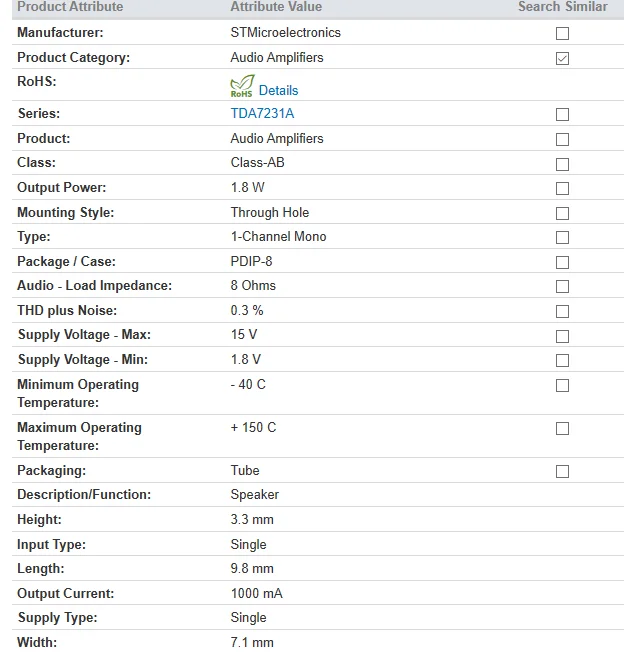
Task: Click the 9.8 mm length value
Action: click(x=252, y=569)
